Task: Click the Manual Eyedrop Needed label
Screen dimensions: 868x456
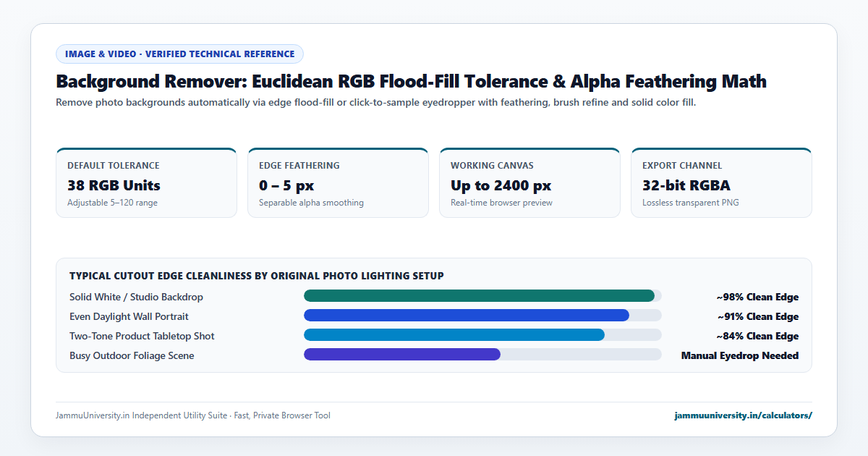Action: pos(740,355)
